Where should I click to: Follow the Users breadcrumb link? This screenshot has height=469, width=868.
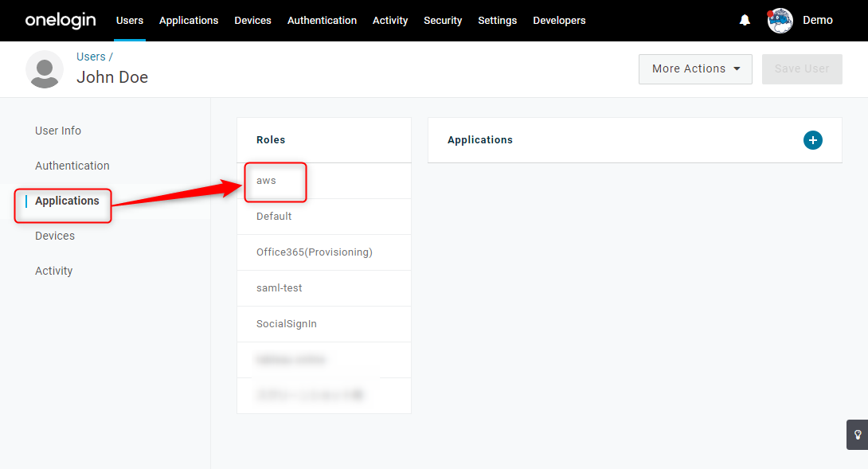click(91, 57)
